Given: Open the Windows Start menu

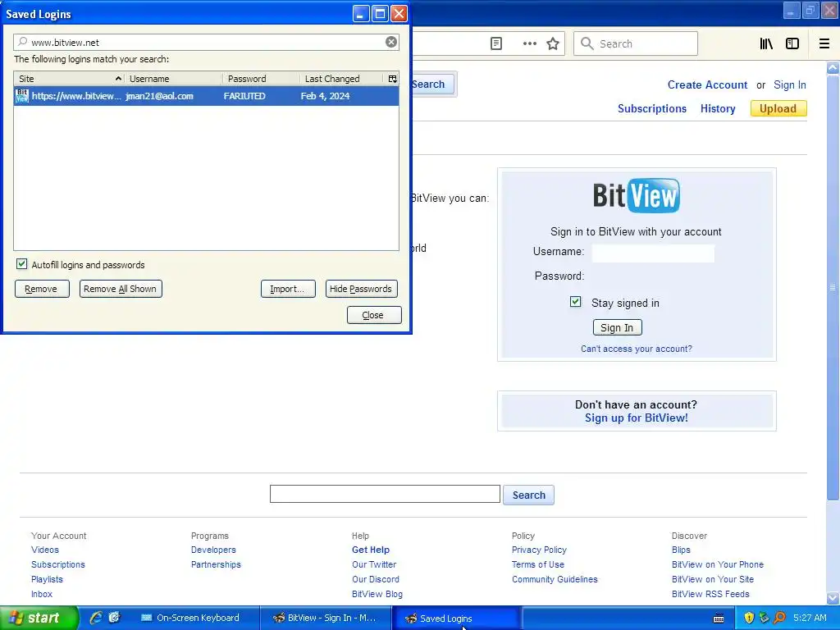Looking at the screenshot, I should 38,618.
